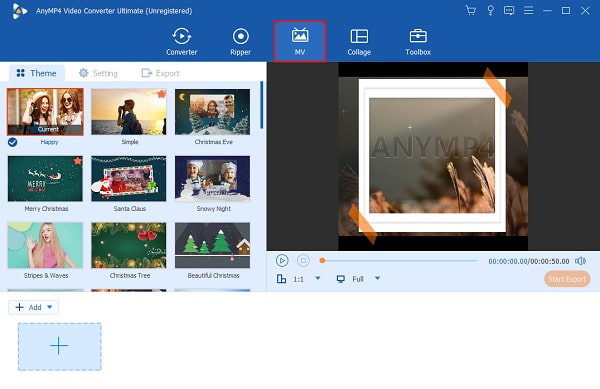The image size is (600, 389).
Task: Click the Santa Claus theme label
Action: click(x=129, y=208)
